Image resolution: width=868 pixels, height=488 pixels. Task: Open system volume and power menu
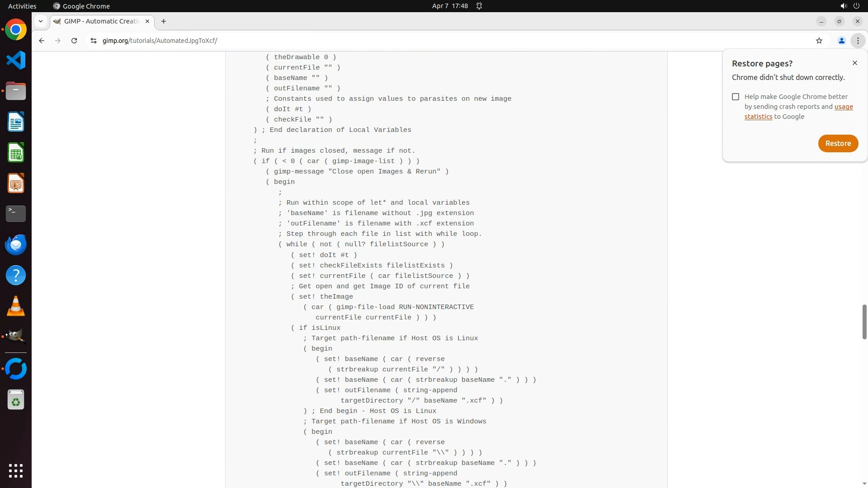[849, 6]
